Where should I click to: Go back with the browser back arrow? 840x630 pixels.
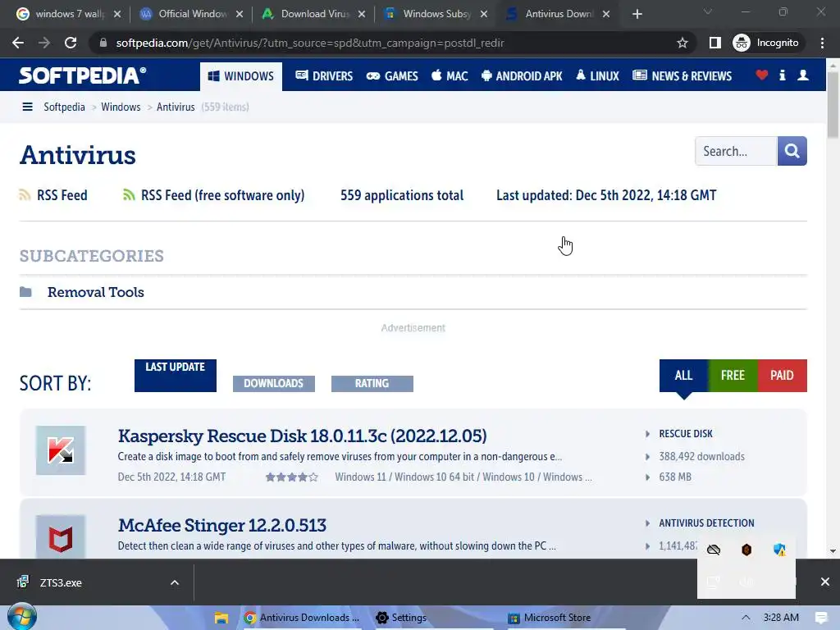tap(18, 43)
